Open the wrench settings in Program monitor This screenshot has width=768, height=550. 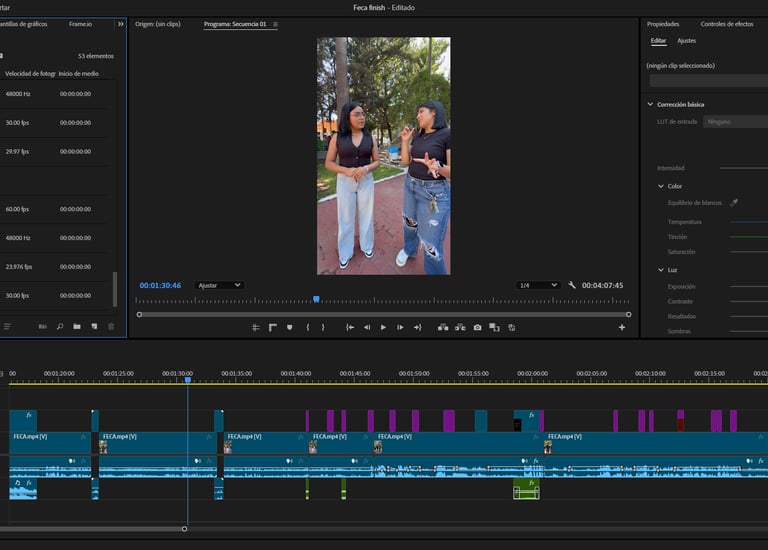pyautogui.click(x=572, y=285)
